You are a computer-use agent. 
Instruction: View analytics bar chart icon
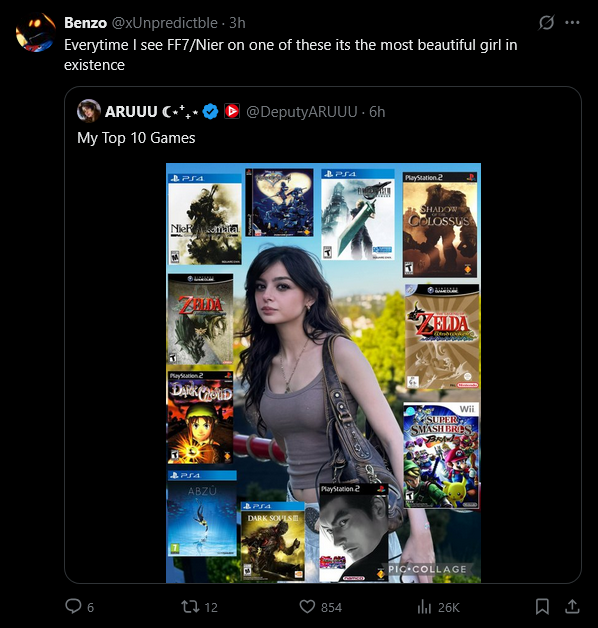tap(424, 607)
